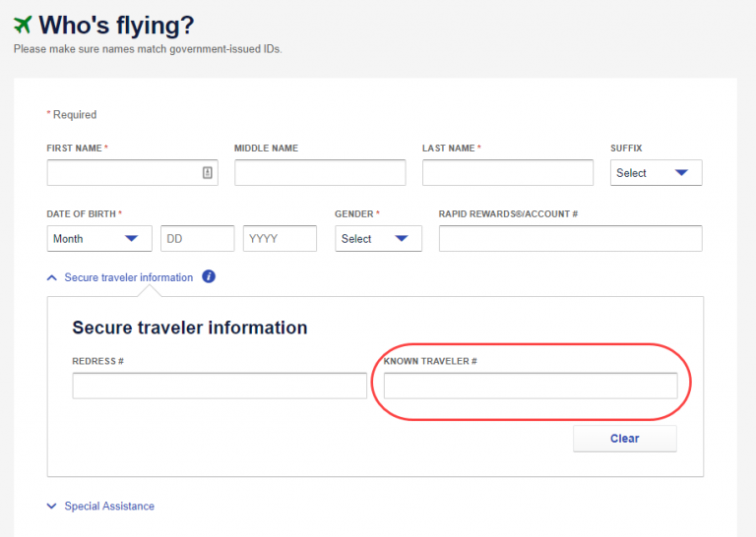This screenshot has width=756, height=537.
Task: Open the Month dropdown for date of birth
Action: (98, 239)
